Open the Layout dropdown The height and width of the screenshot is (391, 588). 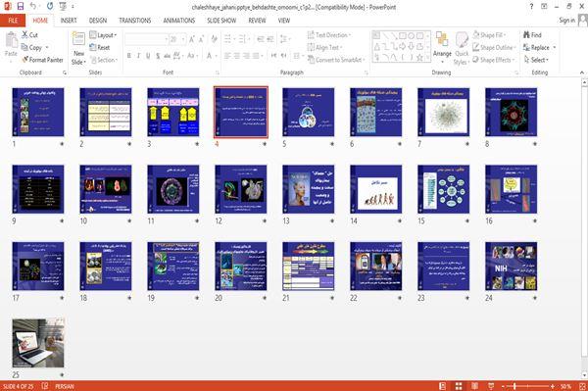click(103, 35)
